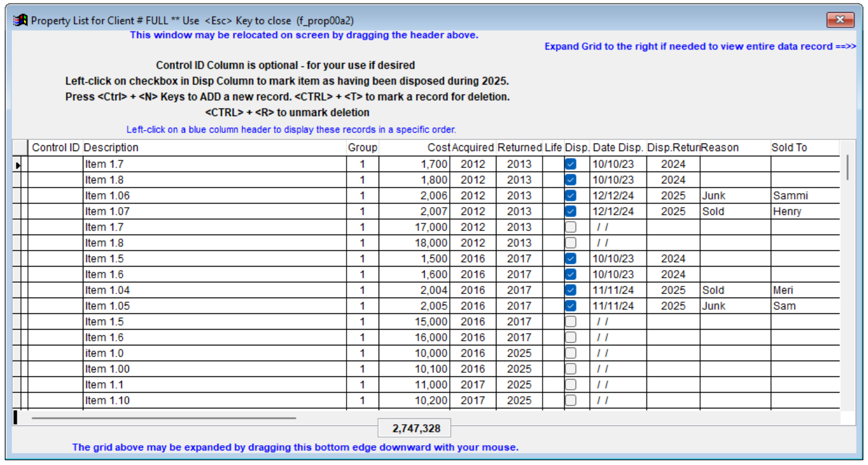The height and width of the screenshot is (465, 868).
Task: Click the application icon in the title bar
Action: pos(20,21)
